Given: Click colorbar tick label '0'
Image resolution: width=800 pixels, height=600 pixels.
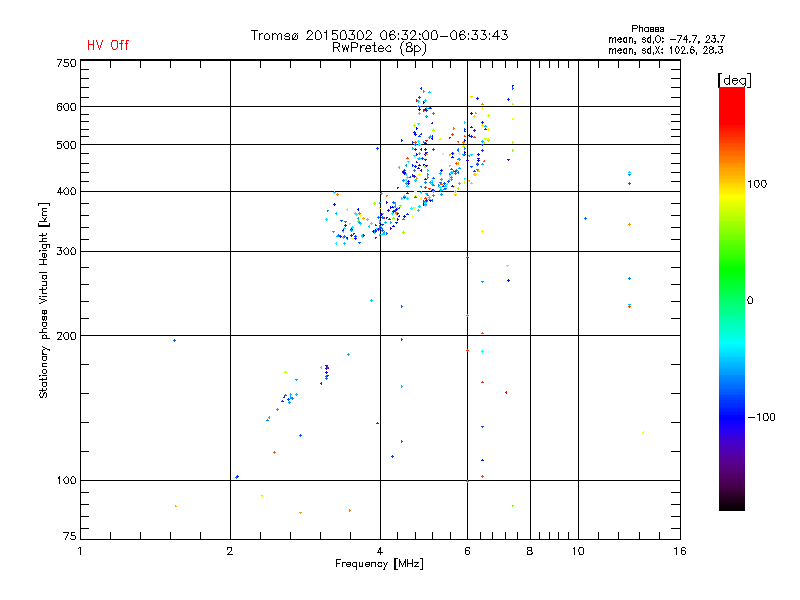Looking at the screenshot, I should pos(750,301).
